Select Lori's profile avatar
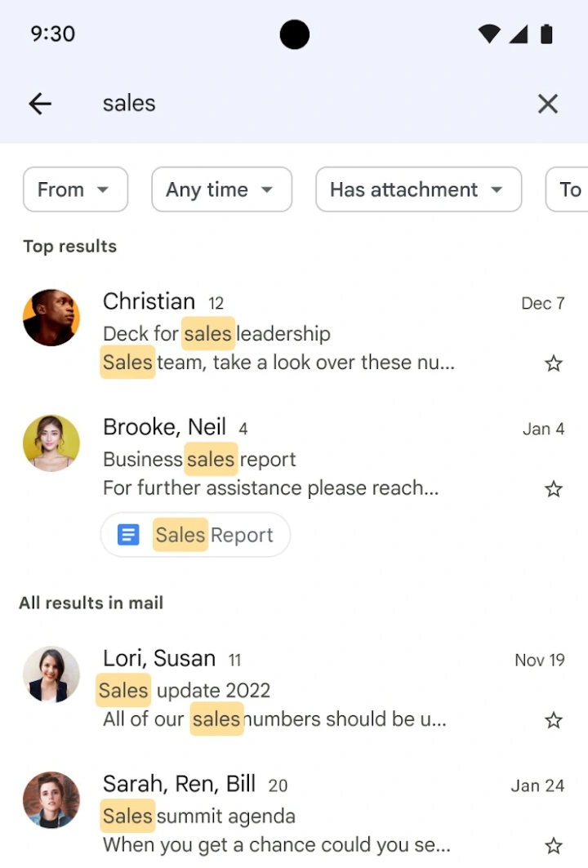Image resolution: width=588 pixels, height=868 pixels. [51, 674]
